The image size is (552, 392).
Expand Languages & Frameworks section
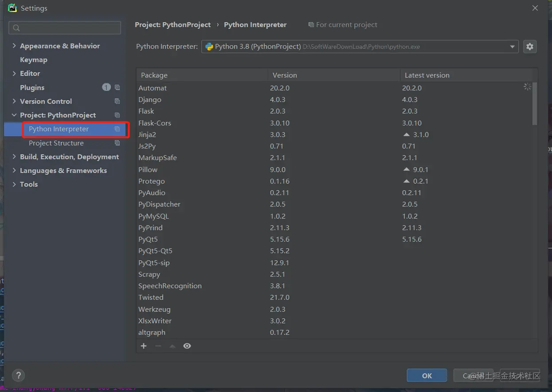coord(14,170)
